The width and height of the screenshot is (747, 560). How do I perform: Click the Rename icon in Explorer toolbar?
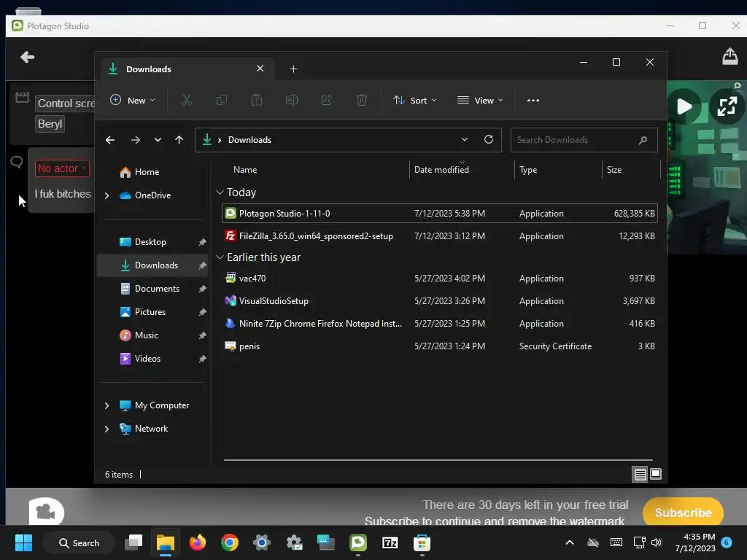(x=292, y=100)
